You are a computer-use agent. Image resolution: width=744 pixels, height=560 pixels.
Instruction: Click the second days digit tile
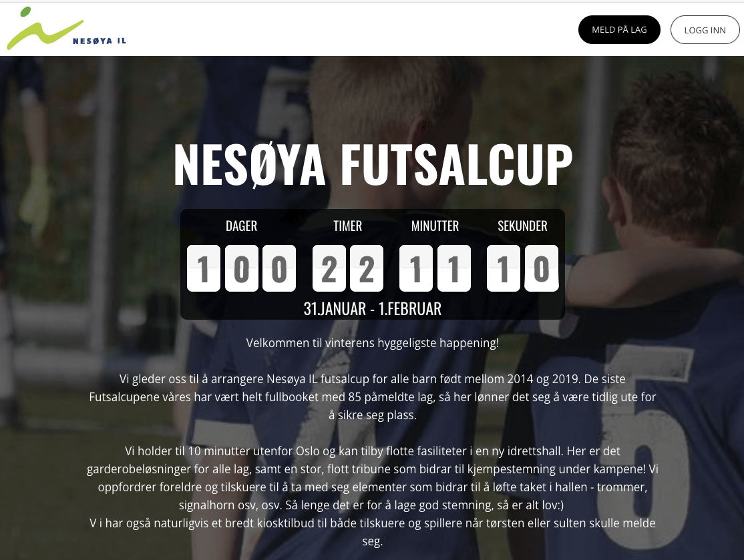point(242,268)
